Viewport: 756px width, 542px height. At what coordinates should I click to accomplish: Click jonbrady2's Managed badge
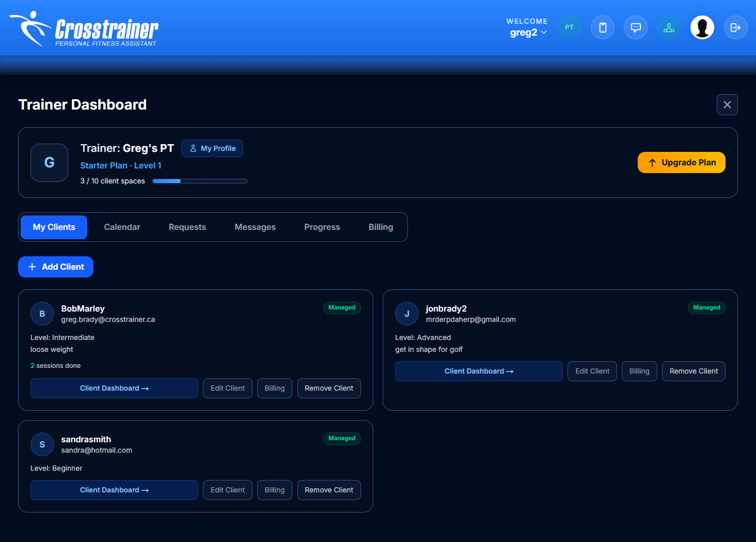706,307
